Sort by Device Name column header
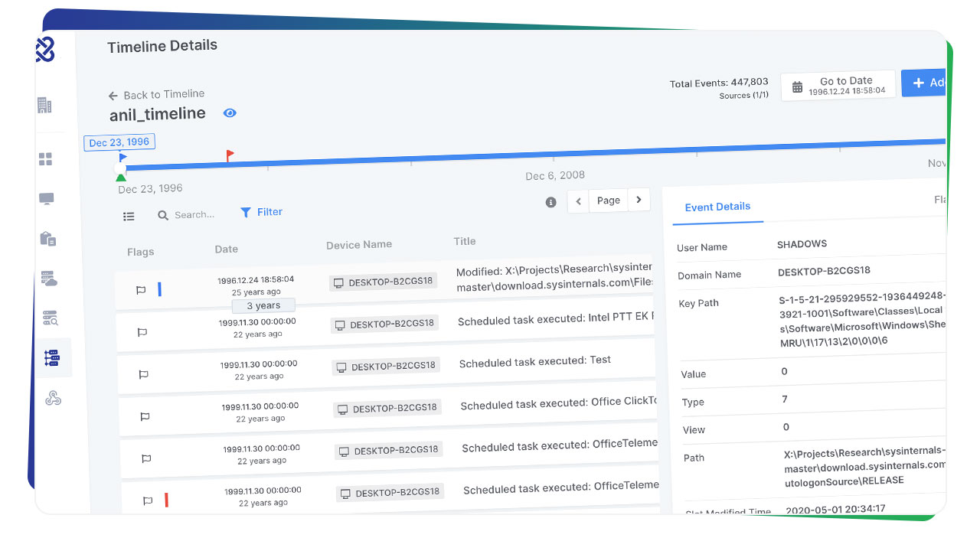980x551 pixels. (358, 245)
